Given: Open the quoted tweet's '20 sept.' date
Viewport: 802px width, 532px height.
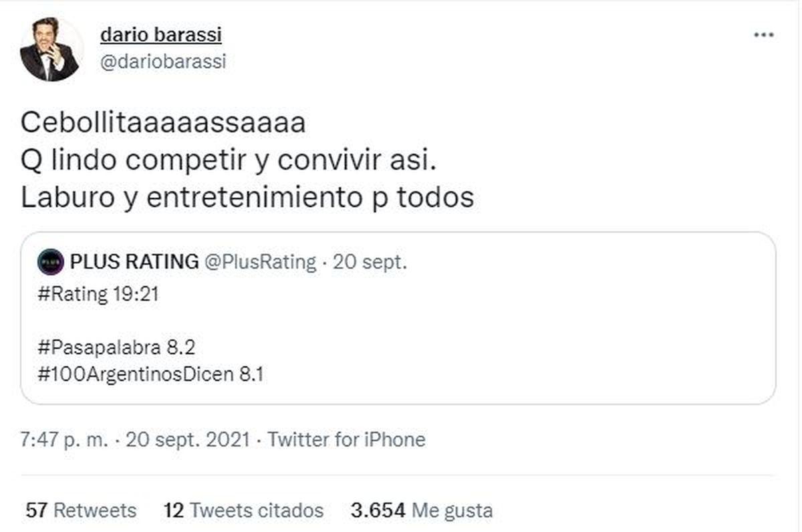Looking at the screenshot, I should click(370, 262).
